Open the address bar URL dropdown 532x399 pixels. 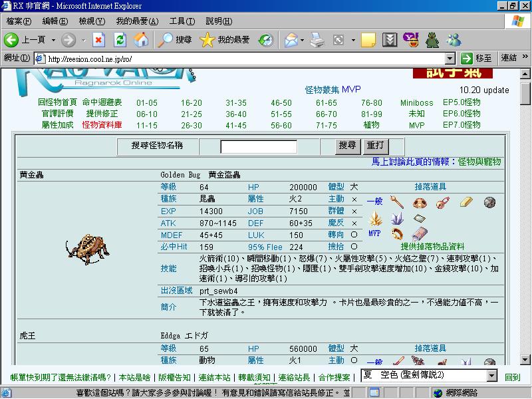click(x=450, y=58)
